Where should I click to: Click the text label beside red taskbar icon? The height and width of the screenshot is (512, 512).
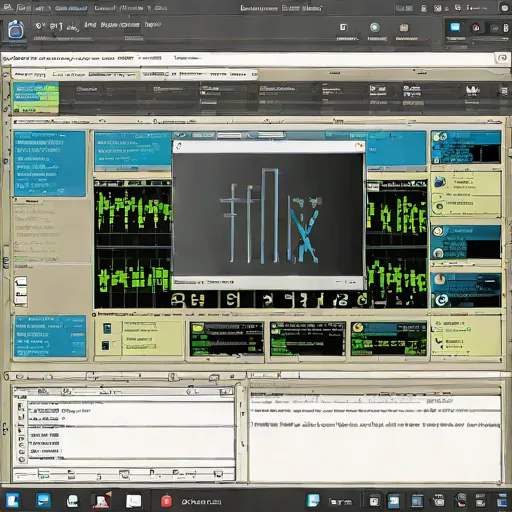pos(201,501)
